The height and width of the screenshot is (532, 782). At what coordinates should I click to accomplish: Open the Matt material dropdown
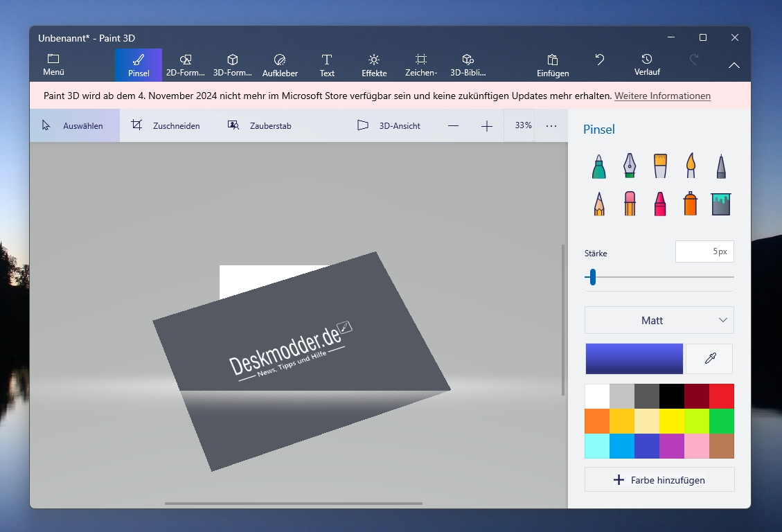click(x=659, y=320)
